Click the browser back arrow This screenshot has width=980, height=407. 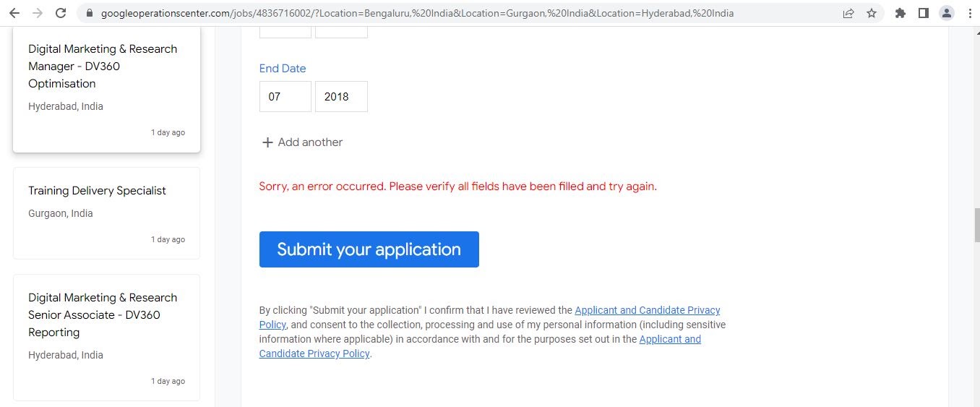[14, 13]
